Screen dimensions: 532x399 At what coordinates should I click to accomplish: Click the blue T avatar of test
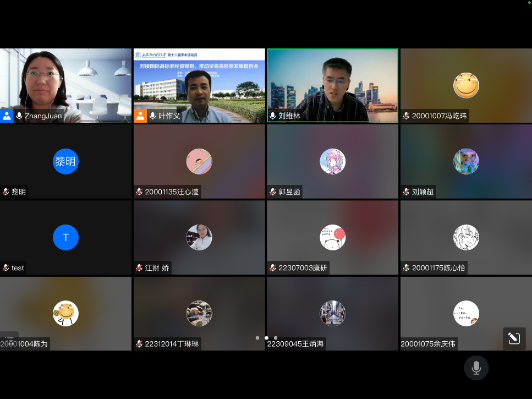coord(65,238)
